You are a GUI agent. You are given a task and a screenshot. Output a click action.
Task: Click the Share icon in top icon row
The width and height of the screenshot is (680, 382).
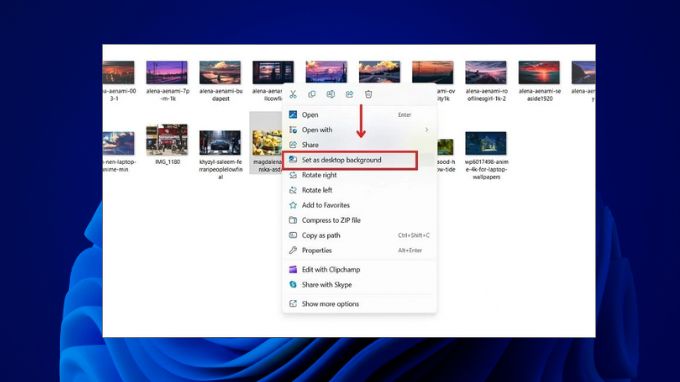click(350, 94)
